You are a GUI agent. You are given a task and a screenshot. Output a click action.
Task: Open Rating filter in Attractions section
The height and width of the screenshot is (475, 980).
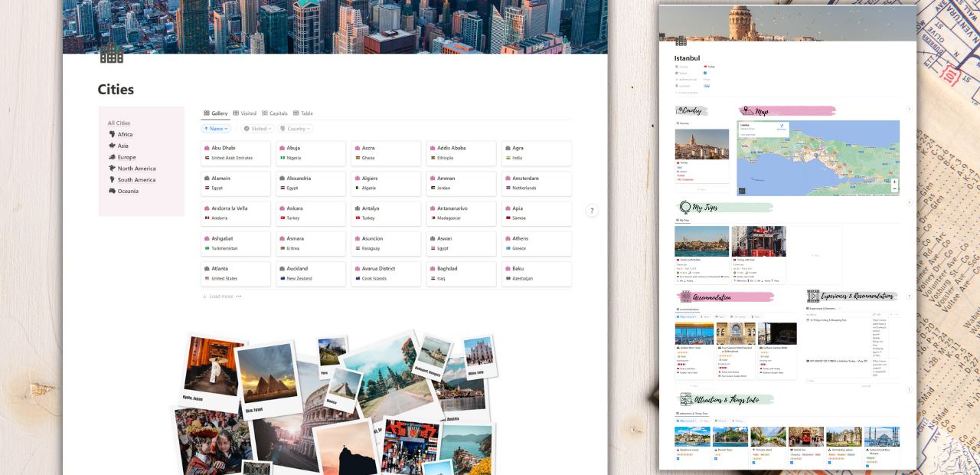pos(737,421)
